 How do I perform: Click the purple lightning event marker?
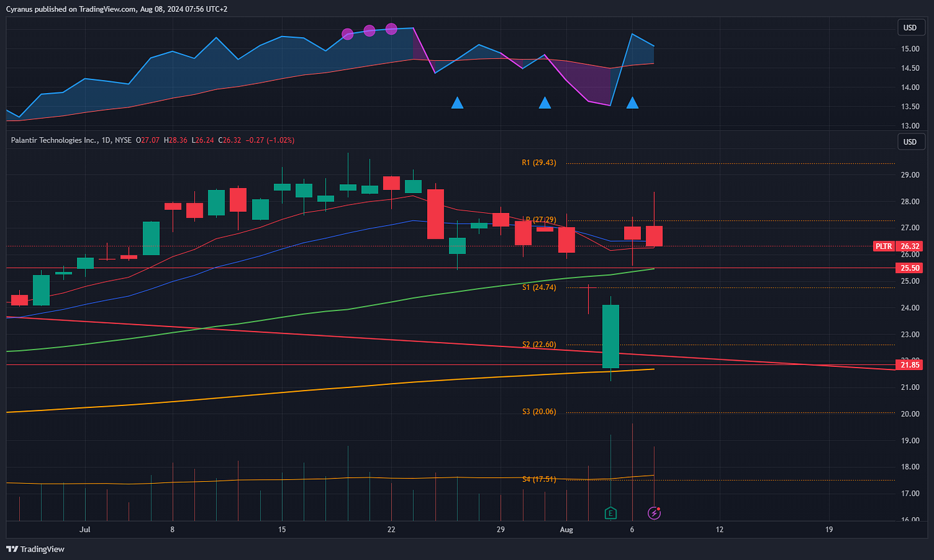click(x=654, y=513)
